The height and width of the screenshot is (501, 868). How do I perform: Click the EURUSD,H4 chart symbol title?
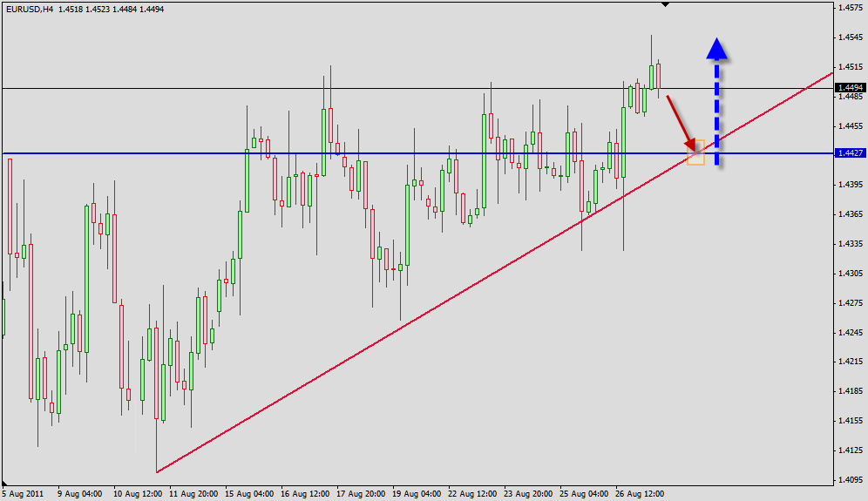coord(30,10)
